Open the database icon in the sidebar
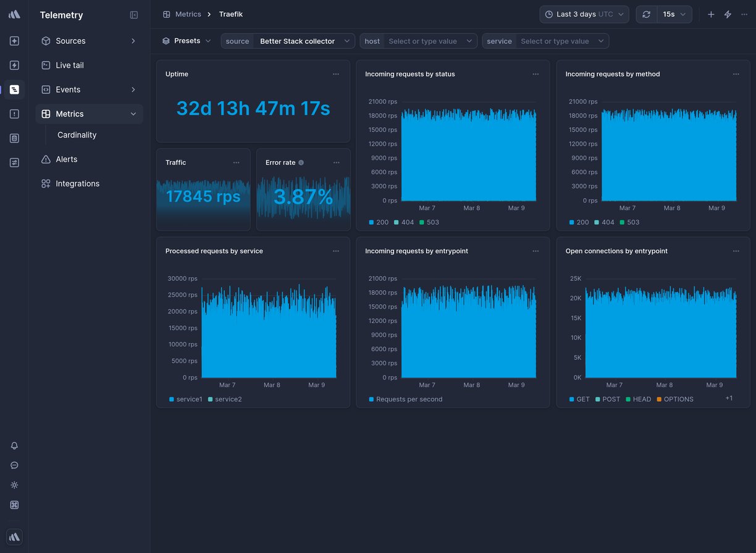 click(x=14, y=138)
